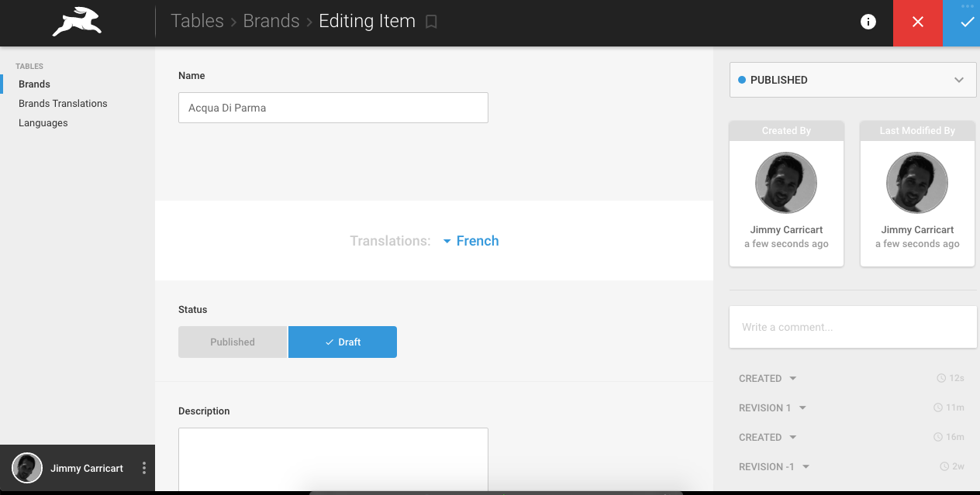Switch translation language from French
Viewport: 980px width, 495px height.
[471, 241]
